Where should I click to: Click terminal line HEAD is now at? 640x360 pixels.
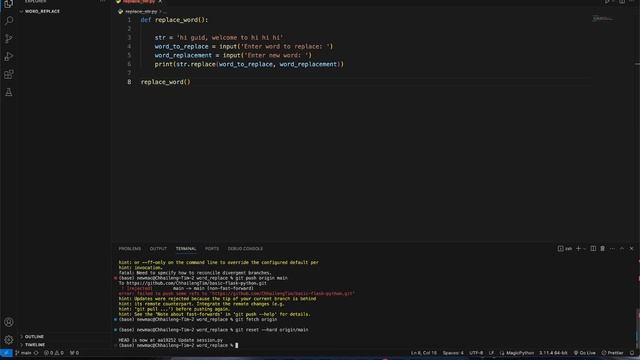pos(171,340)
